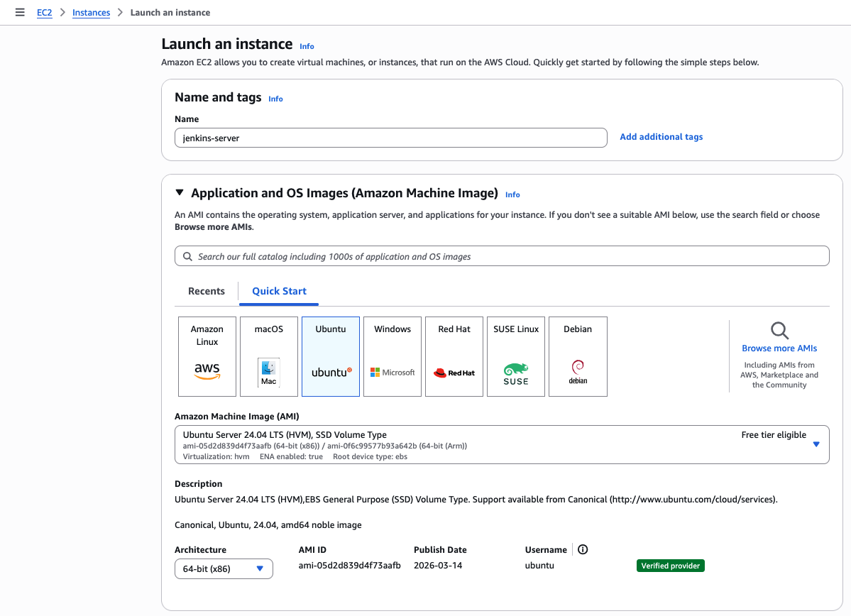
Task: Click Add additional tags
Action: [x=661, y=137]
